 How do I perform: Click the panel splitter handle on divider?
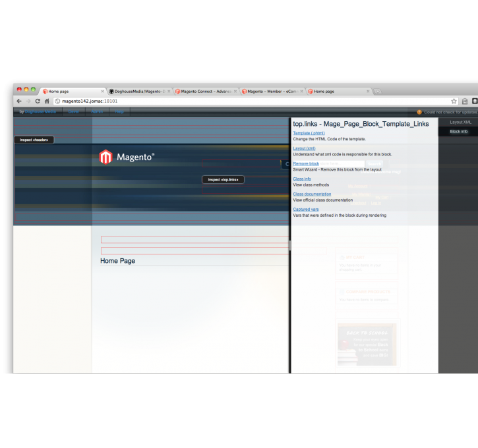[x=289, y=246]
